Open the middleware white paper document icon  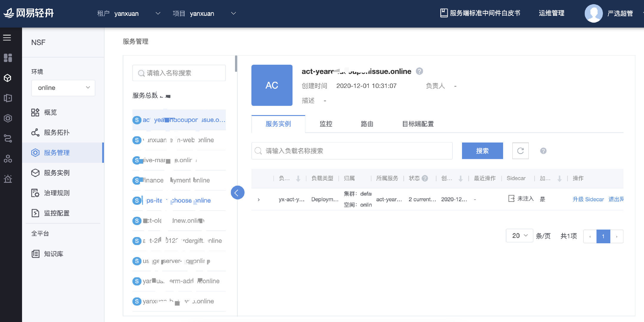click(444, 13)
